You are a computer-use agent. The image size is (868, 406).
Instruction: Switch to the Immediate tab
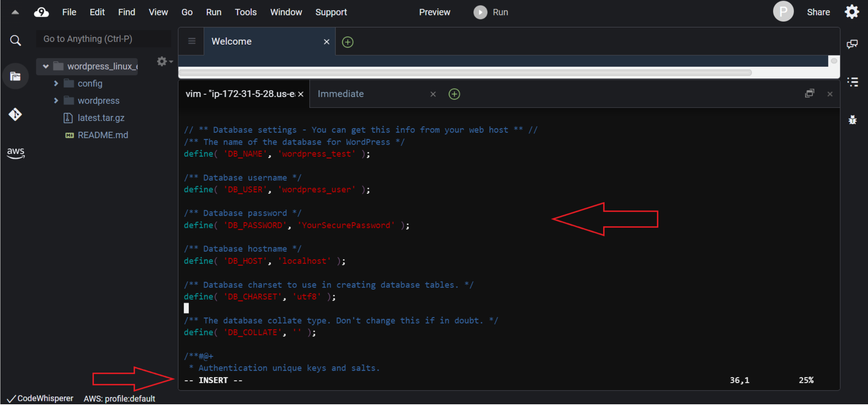pyautogui.click(x=374, y=94)
